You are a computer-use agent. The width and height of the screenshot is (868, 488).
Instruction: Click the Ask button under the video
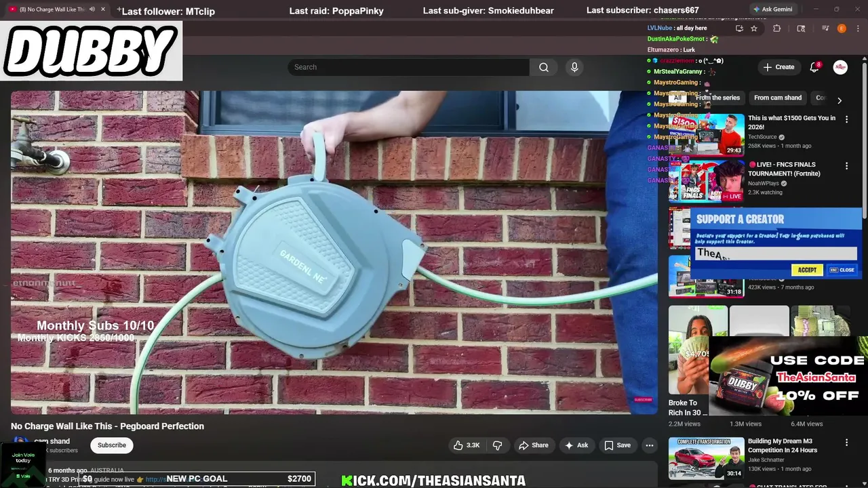coord(576,445)
